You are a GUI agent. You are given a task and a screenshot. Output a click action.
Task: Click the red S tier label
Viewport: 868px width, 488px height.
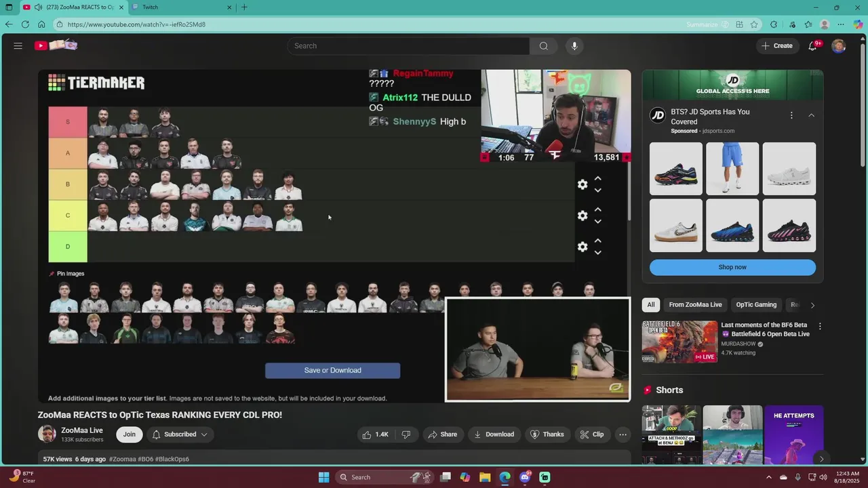pos(68,122)
